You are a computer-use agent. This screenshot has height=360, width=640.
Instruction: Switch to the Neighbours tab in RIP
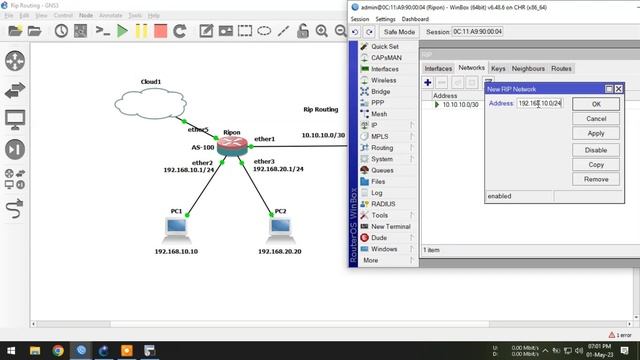click(528, 69)
